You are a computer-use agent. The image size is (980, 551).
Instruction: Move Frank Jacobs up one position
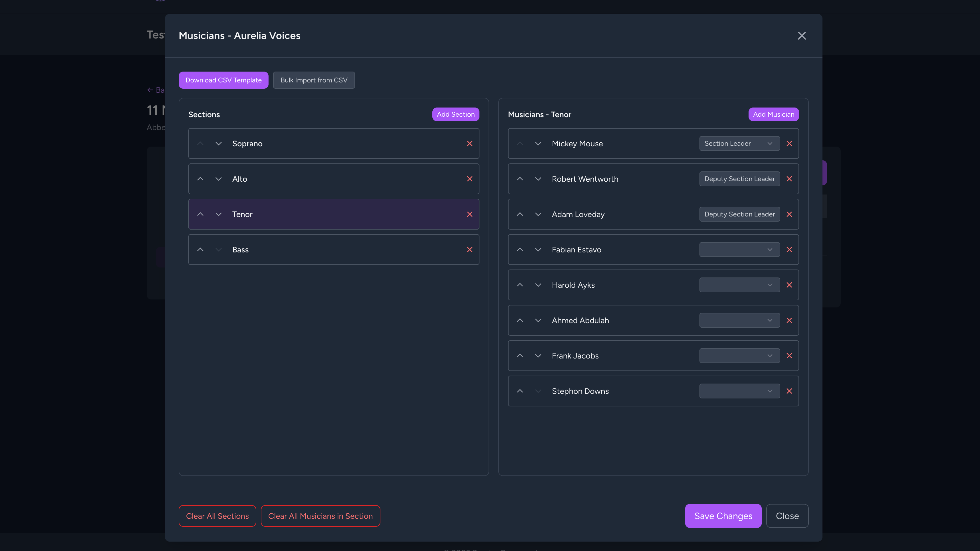pyautogui.click(x=520, y=356)
